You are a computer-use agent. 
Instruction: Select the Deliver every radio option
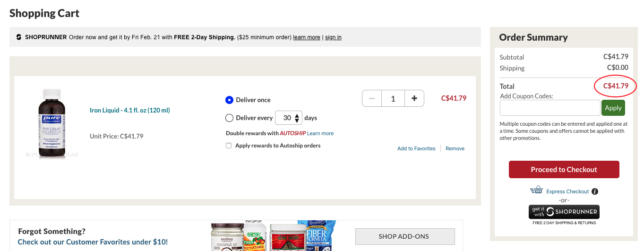pyautogui.click(x=230, y=118)
